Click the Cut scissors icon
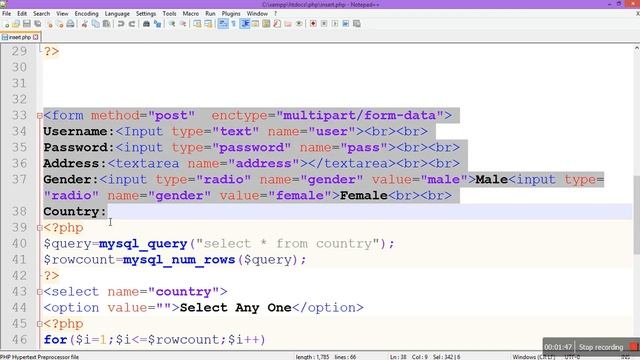The height and width of the screenshot is (360, 640). click(x=84, y=24)
